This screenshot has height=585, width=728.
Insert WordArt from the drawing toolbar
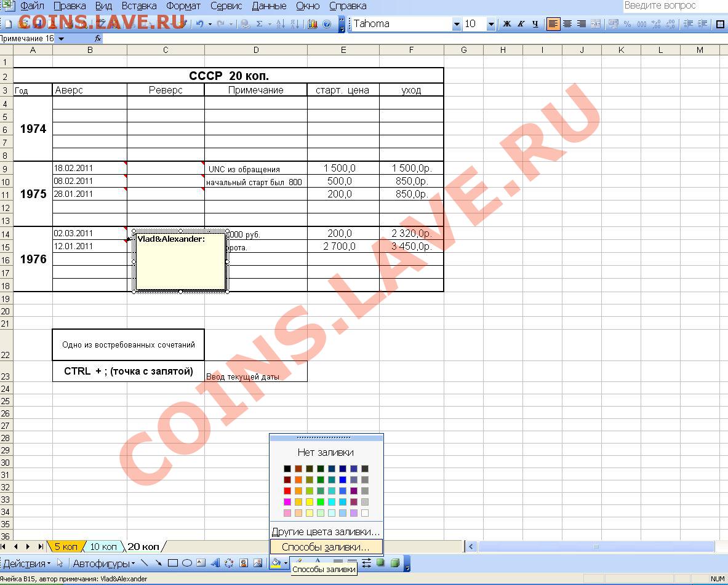(x=215, y=563)
